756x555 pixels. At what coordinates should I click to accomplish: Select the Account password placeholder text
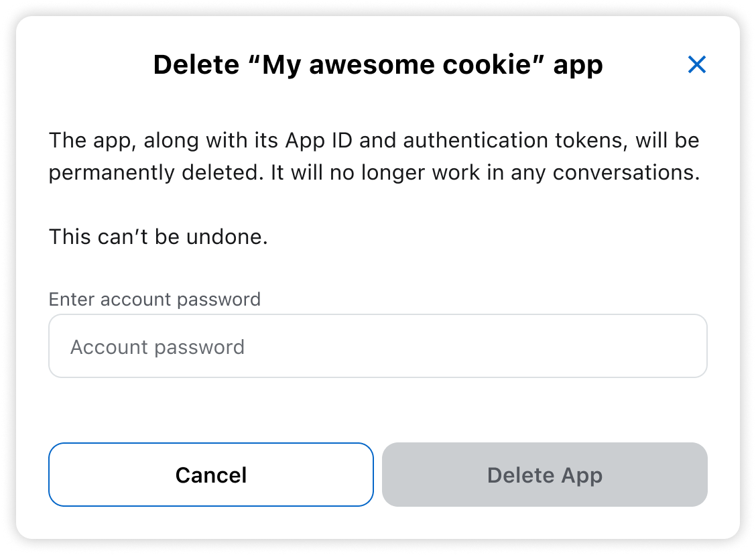(157, 347)
